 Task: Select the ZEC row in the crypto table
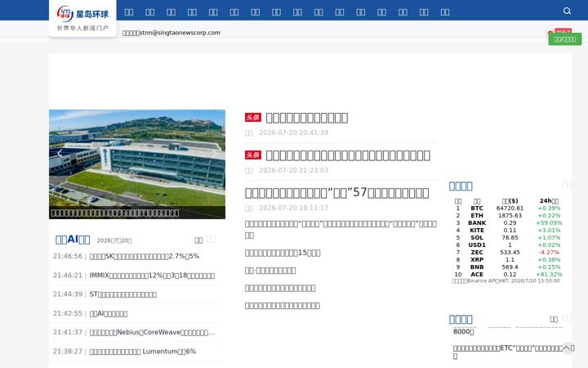pos(508,253)
